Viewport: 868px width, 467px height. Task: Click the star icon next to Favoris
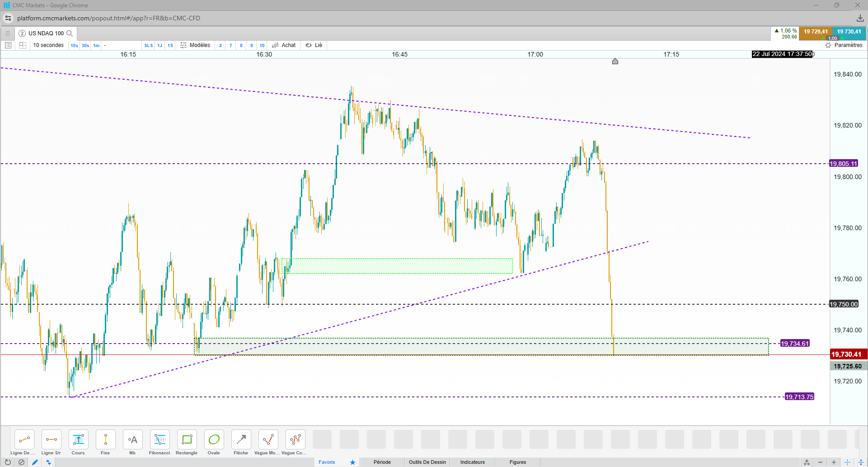pos(352,462)
